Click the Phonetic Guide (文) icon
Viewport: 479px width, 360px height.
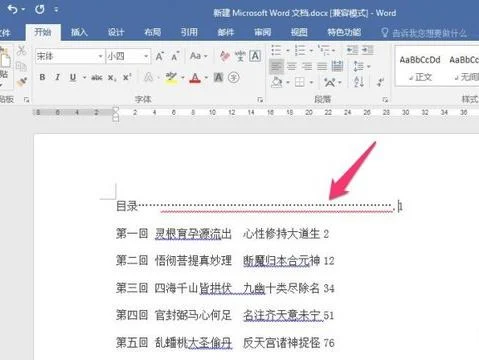[240, 56]
